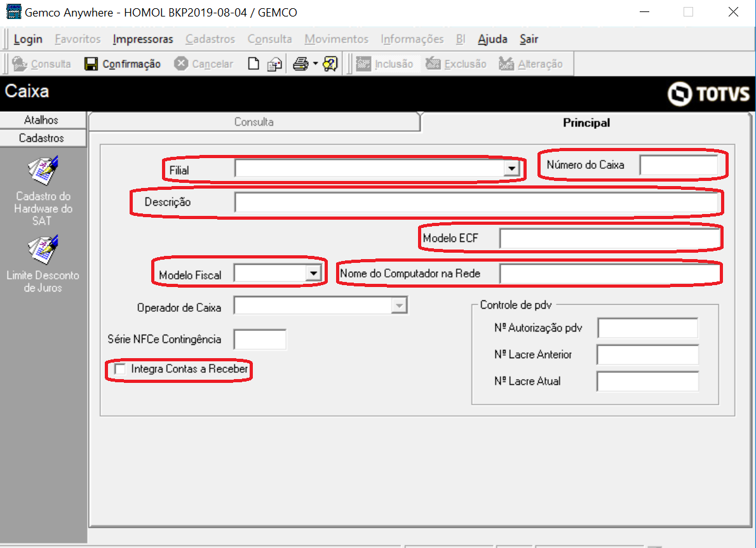Open Cadastro do Hardware do SAT shortcut
756x548 pixels.
click(43, 191)
